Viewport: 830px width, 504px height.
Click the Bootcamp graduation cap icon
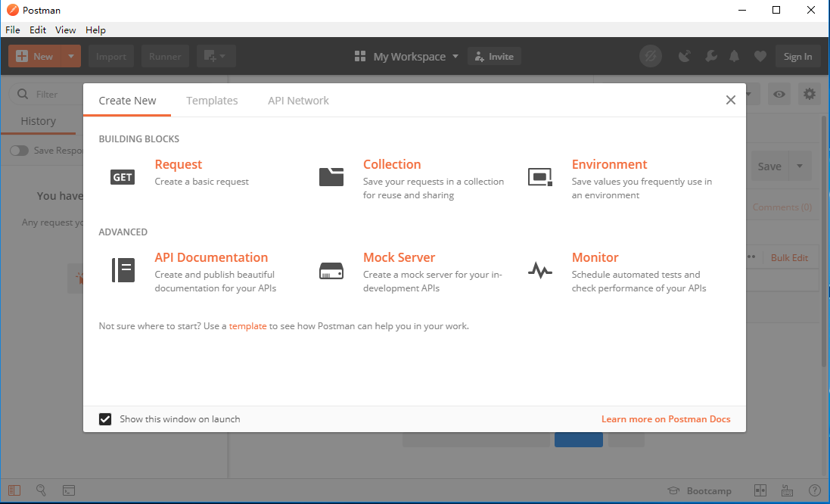point(673,491)
